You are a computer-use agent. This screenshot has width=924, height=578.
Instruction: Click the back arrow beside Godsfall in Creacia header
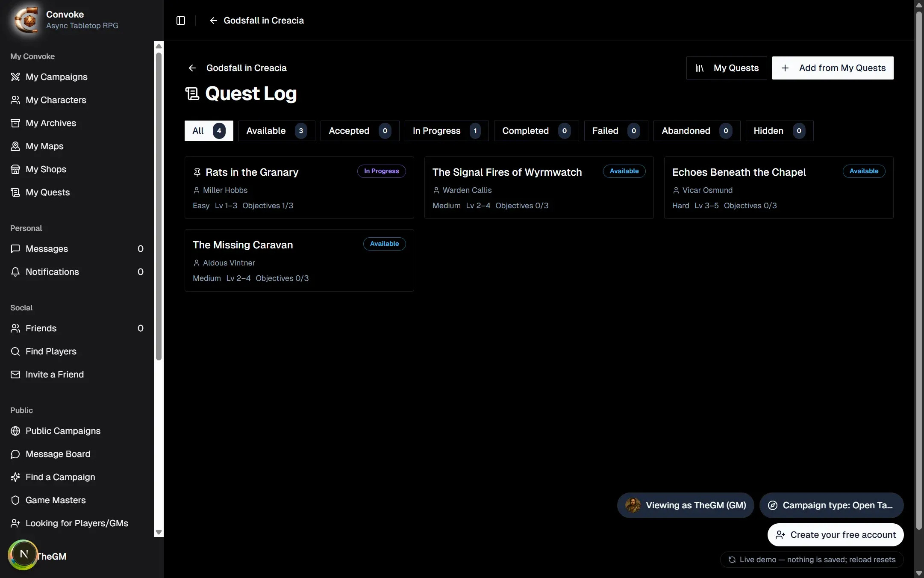coord(213,21)
